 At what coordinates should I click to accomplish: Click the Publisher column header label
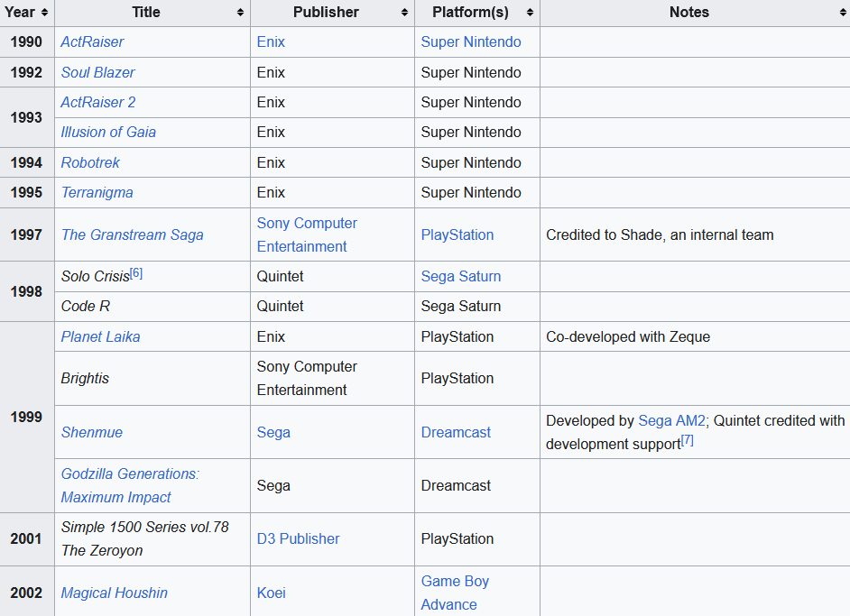coord(326,12)
